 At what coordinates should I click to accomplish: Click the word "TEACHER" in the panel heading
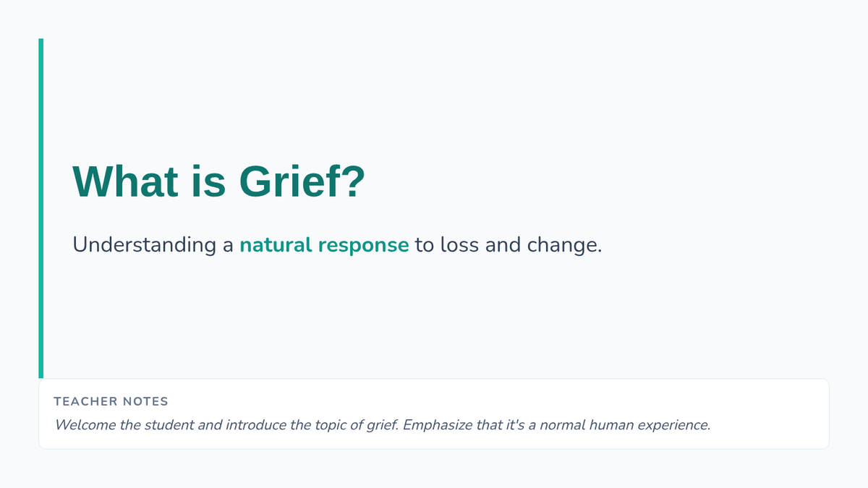pyautogui.click(x=85, y=401)
